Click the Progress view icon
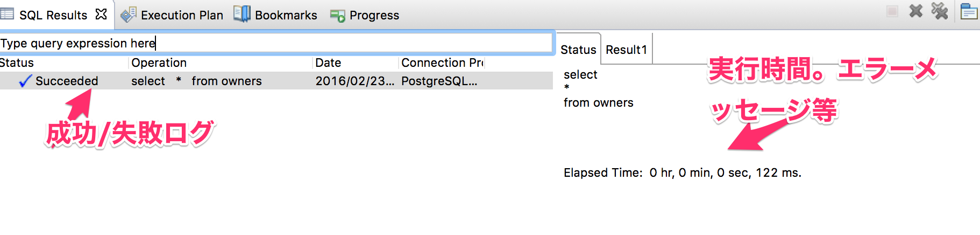This screenshot has height=235, width=980. [x=337, y=16]
